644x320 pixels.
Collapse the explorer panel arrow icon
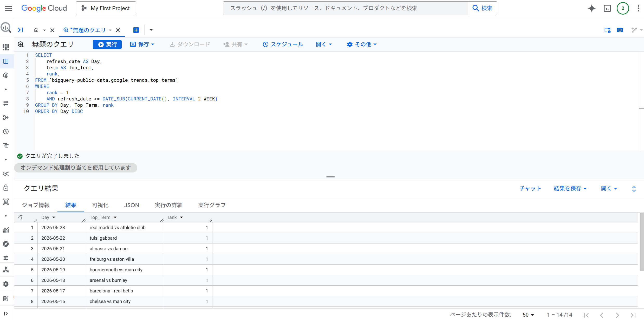tap(20, 30)
